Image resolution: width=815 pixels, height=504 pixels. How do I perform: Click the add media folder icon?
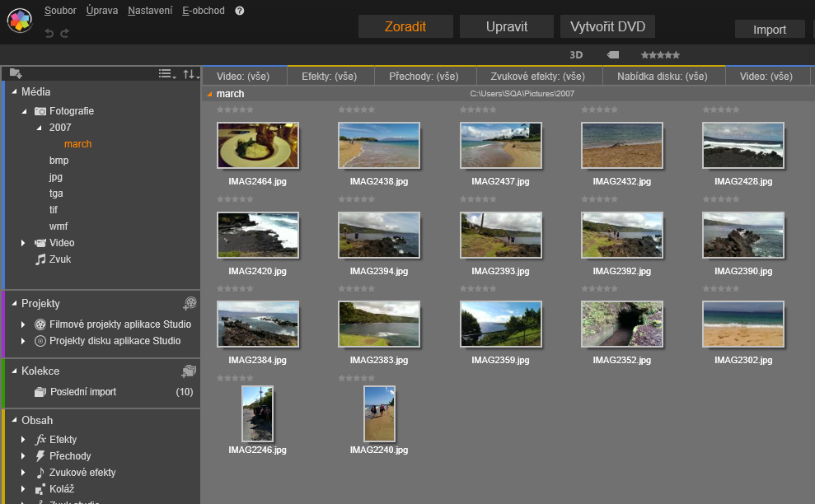(16, 74)
